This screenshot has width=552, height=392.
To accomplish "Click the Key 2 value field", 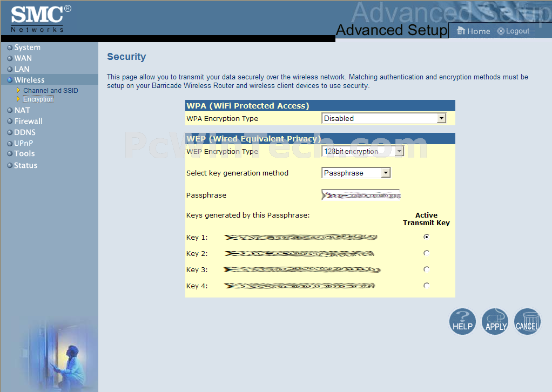I will point(299,253).
